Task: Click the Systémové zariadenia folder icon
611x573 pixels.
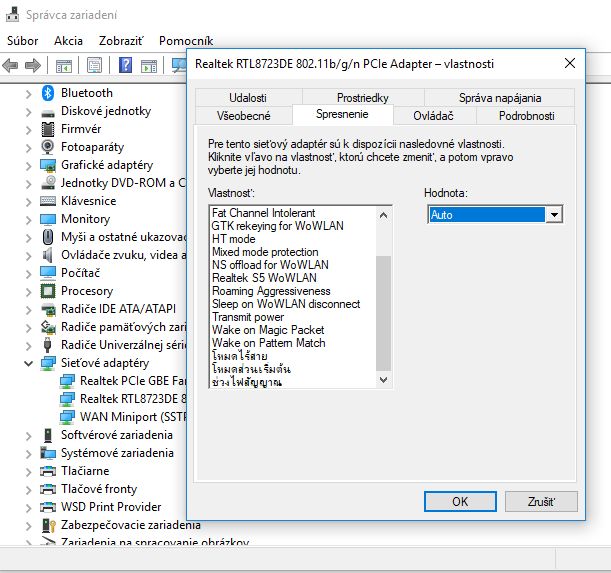Action: click(x=48, y=453)
